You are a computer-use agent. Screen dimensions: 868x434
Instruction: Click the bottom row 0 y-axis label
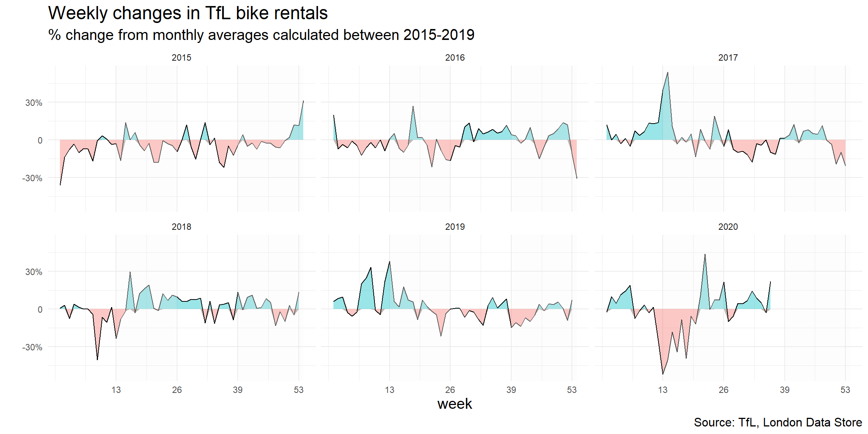click(x=40, y=310)
